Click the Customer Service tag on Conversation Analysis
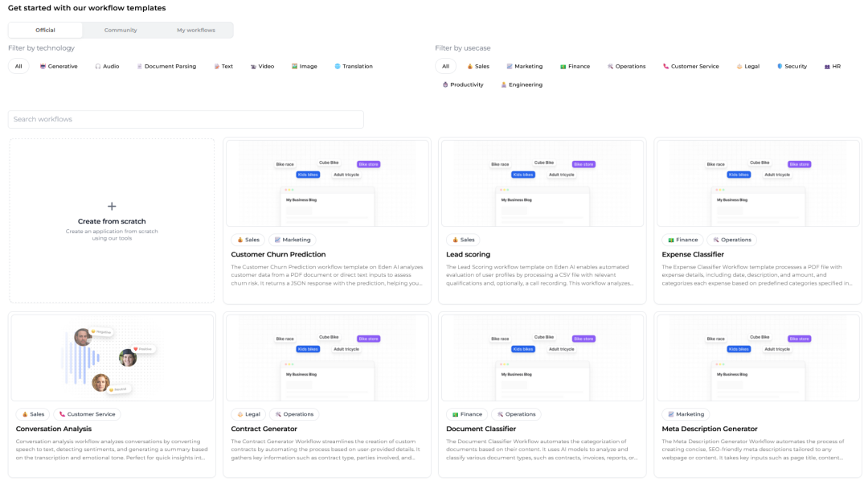This screenshot has width=868, height=481. pyautogui.click(x=87, y=414)
